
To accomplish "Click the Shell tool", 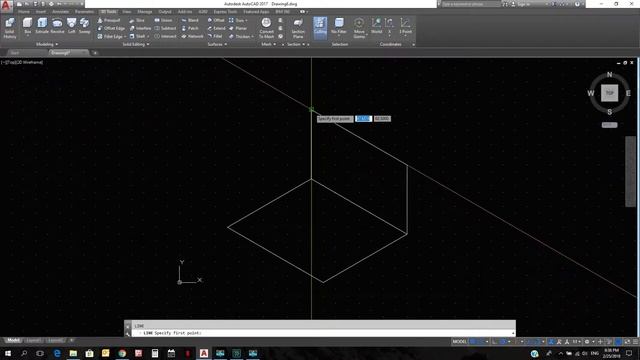I will pyautogui.click(x=138, y=36).
